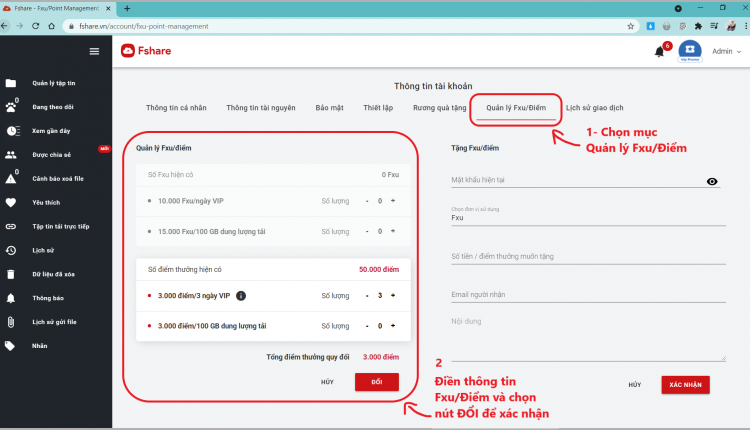Open Tập tin tải trực tiếp sidebar link
The image size is (750, 430).
[61, 227]
